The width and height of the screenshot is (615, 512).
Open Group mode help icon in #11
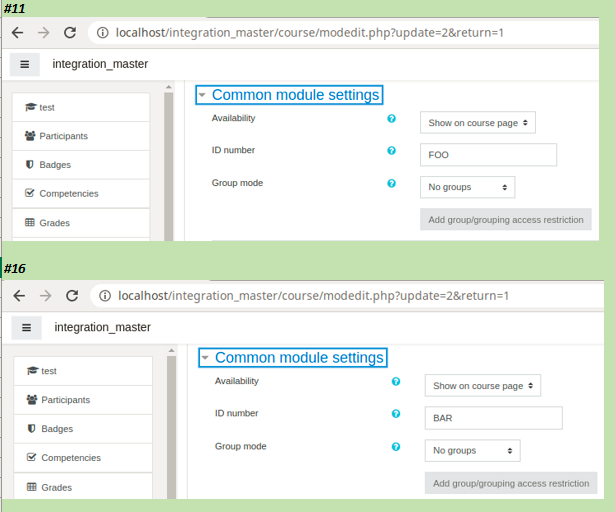pyautogui.click(x=391, y=183)
